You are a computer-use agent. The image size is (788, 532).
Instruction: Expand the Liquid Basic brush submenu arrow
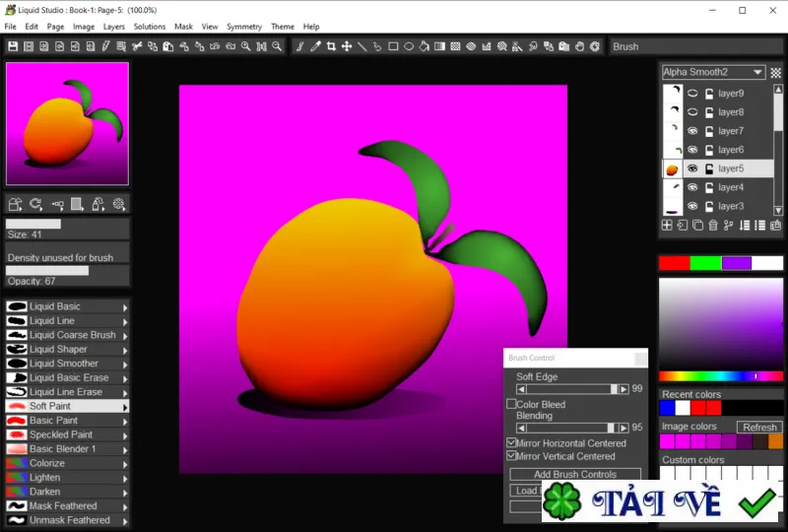click(x=125, y=306)
